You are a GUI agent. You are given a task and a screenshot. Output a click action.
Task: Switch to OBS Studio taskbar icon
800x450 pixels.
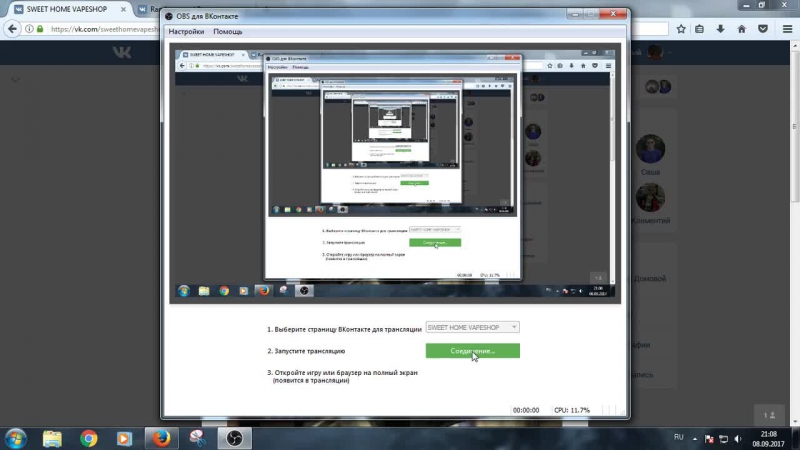[234, 438]
